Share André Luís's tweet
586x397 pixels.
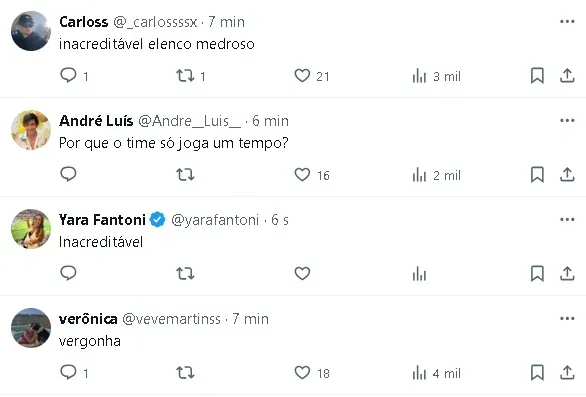tap(567, 175)
